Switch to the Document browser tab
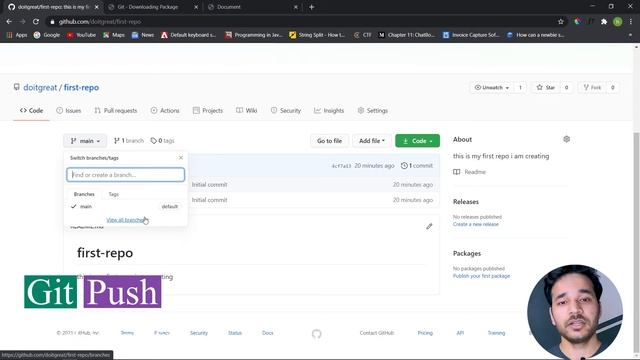640x360 pixels. 252,7
